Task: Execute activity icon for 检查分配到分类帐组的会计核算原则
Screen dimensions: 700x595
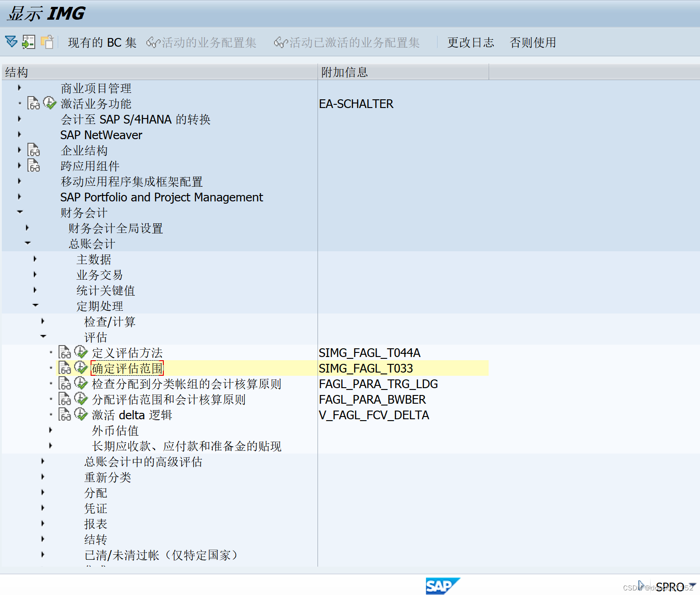Action: (x=81, y=383)
